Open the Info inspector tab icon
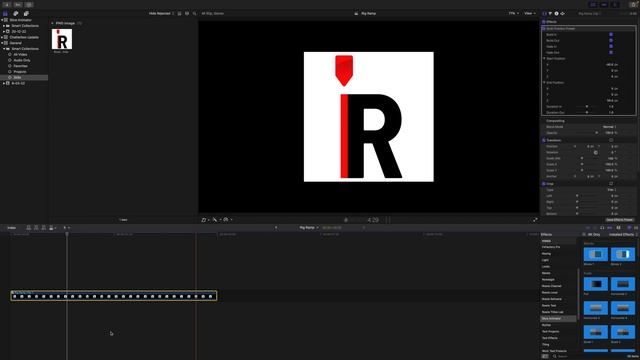 pos(556,13)
